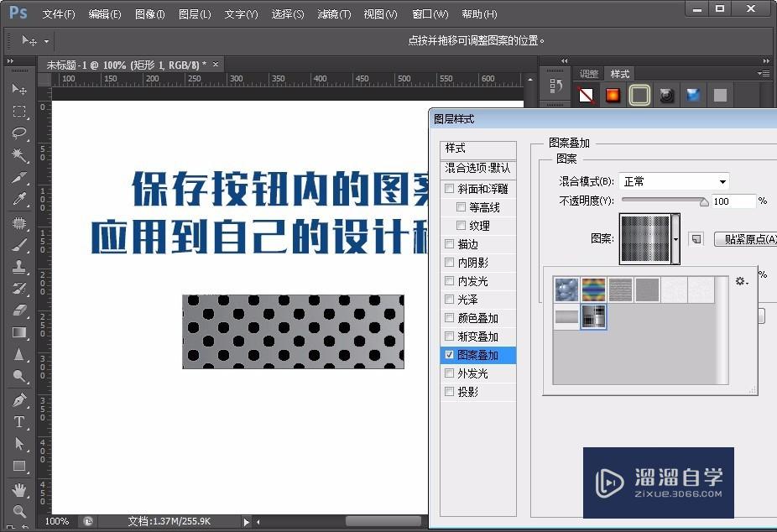
Task: Select the Hand tool
Action: pos(18,490)
